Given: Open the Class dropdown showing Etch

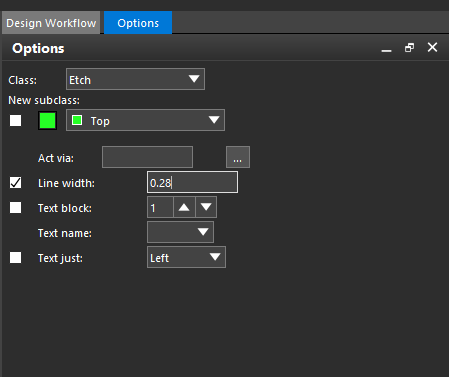Looking at the screenshot, I should 135,79.
